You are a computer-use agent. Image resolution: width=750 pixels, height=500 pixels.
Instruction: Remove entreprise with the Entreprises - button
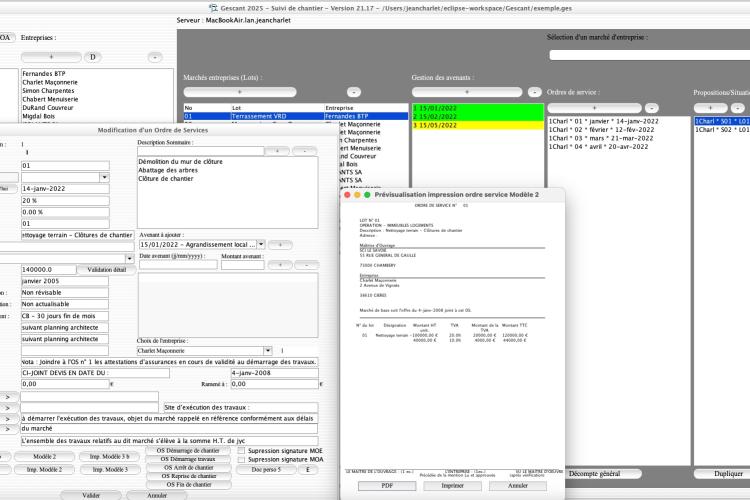coord(154,57)
